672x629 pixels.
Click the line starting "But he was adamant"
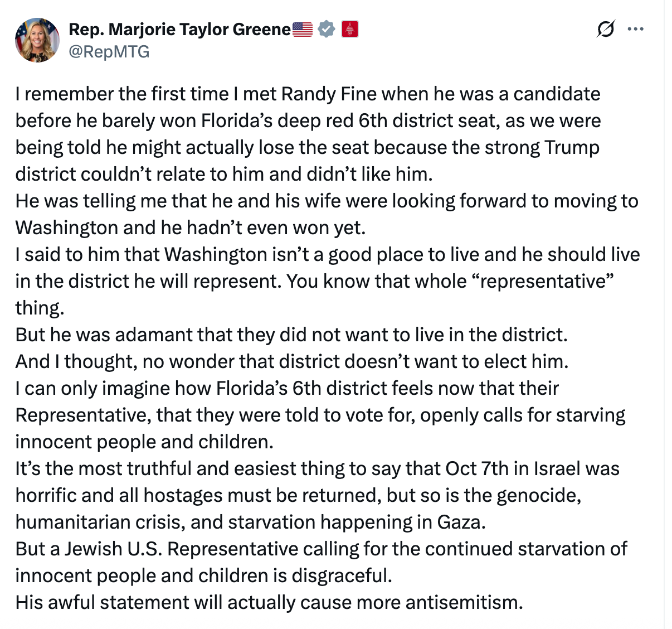point(291,335)
